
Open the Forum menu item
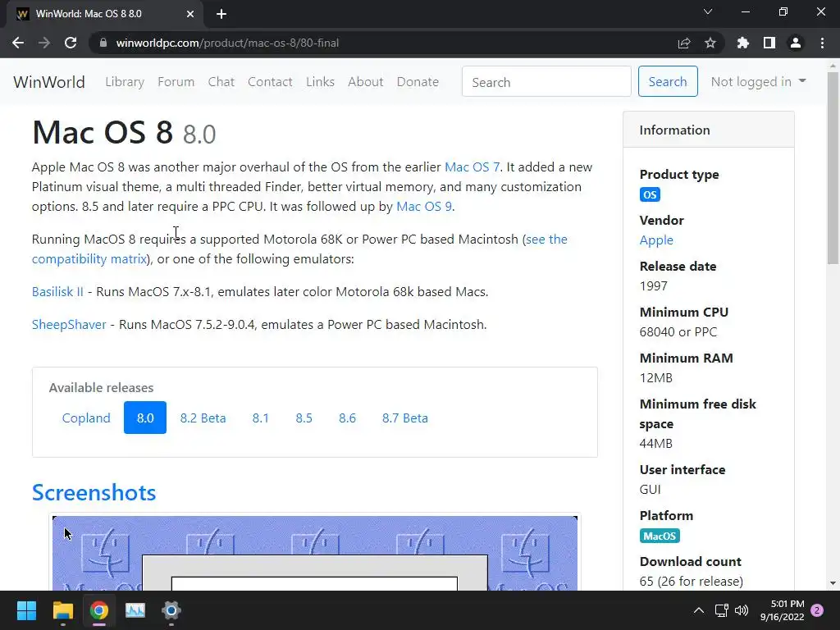(x=176, y=82)
